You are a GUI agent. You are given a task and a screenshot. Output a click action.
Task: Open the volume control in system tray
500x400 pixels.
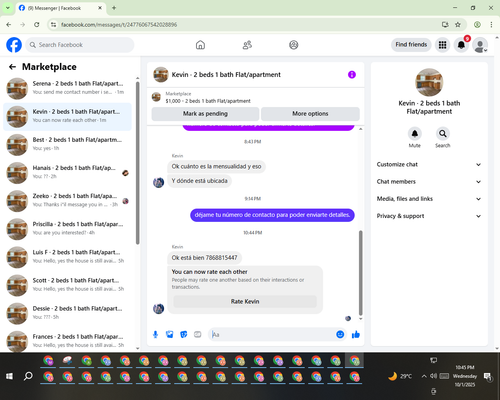coord(433,376)
